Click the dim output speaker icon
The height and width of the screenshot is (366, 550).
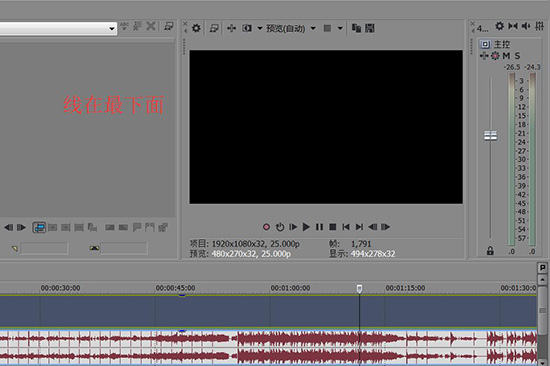[x=526, y=26]
